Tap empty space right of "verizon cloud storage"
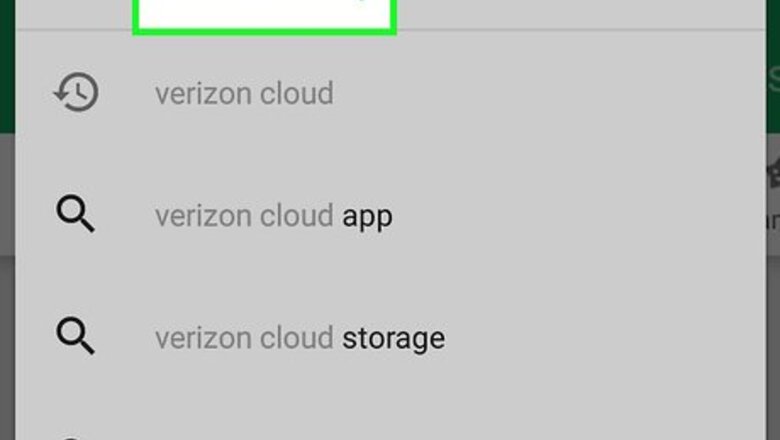The height and width of the screenshot is (440, 780). tap(600, 338)
